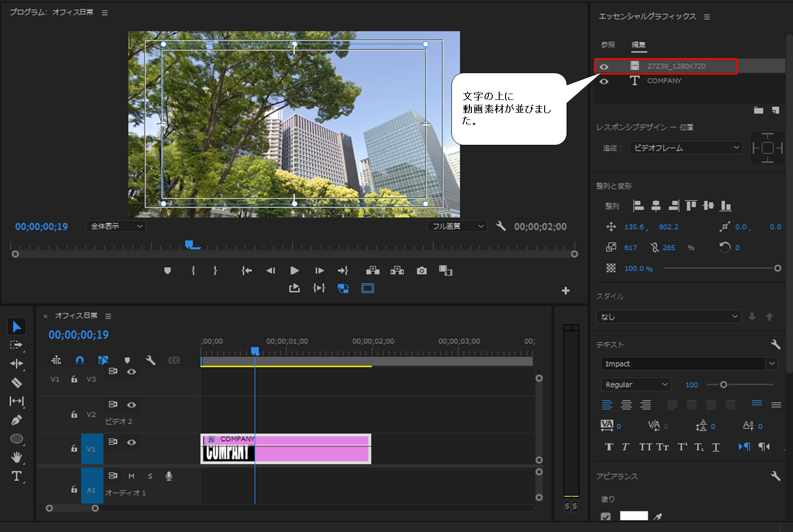Open the フル画質 playback resolution dropdown

(457, 226)
